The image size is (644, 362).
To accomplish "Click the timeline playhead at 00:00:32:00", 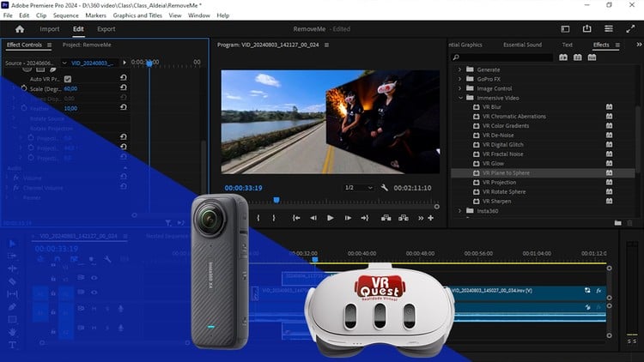I will coord(315,259).
